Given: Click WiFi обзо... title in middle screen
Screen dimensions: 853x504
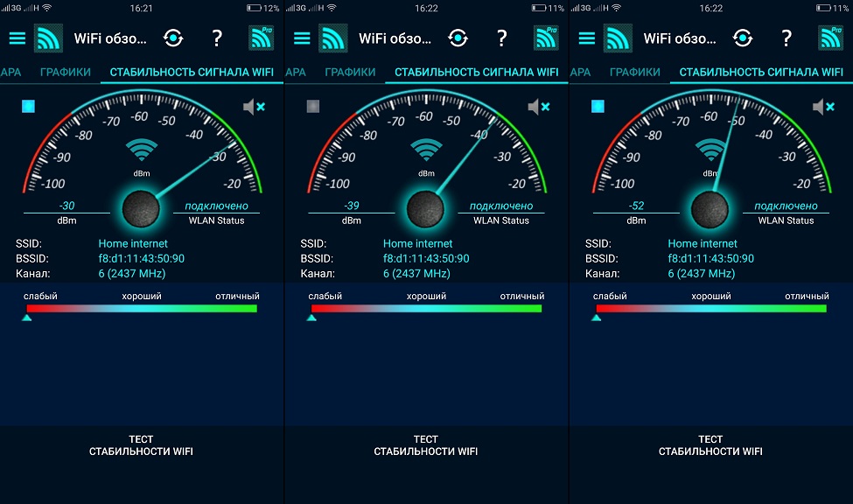Looking at the screenshot, I should [395, 38].
